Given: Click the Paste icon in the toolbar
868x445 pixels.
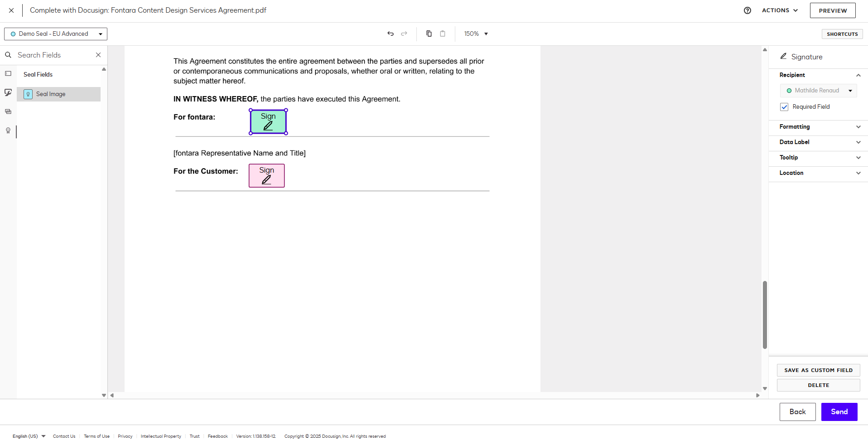Looking at the screenshot, I should pos(443,34).
